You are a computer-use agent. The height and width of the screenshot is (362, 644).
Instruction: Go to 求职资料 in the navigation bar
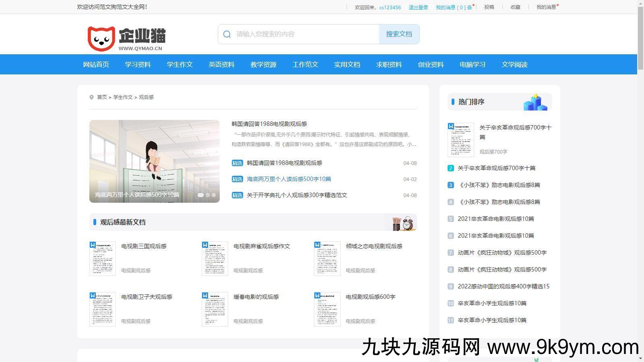(389, 65)
